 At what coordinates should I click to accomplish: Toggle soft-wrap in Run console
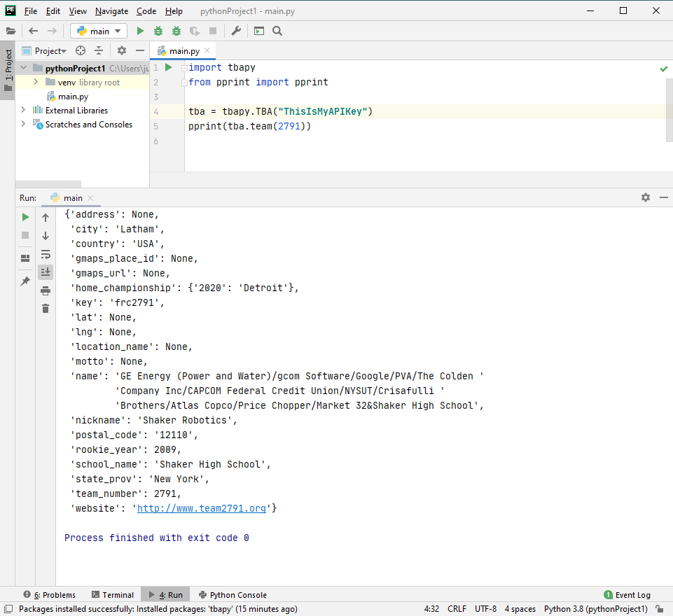[x=46, y=254]
